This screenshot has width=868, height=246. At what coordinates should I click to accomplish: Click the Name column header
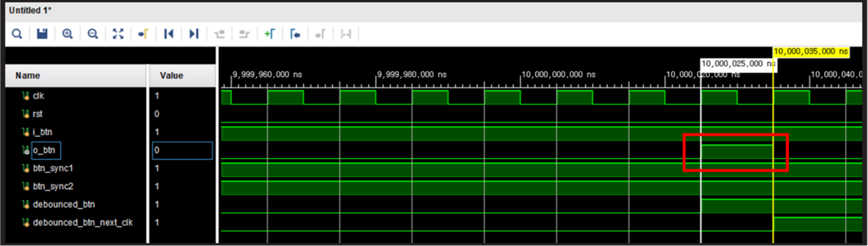(x=28, y=76)
